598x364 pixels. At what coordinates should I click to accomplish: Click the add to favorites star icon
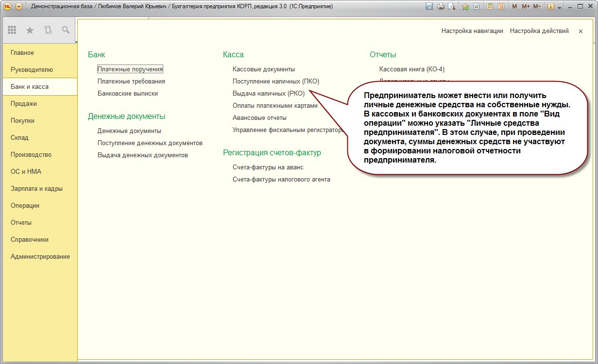(465, 6)
